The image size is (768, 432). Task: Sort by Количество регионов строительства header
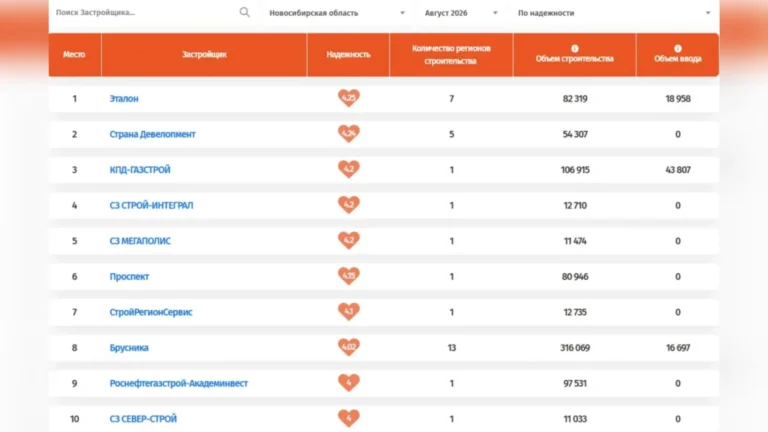(x=451, y=54)
